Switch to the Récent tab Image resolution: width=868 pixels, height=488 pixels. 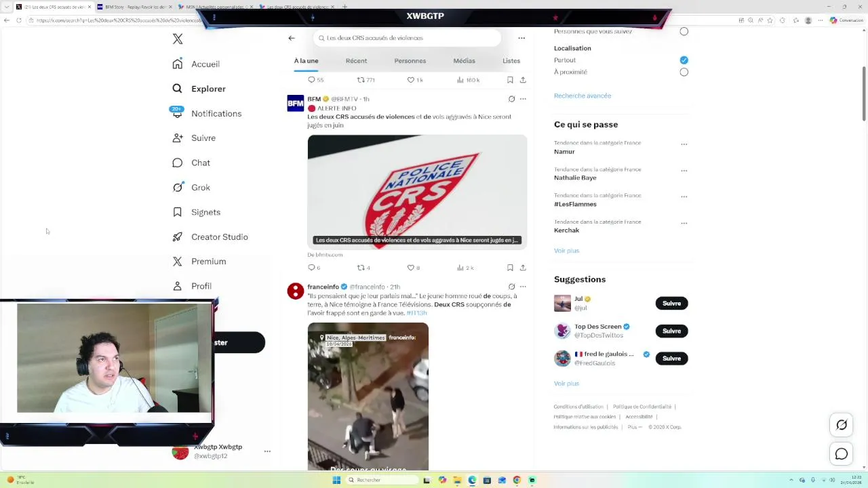(x=356, y=61)
